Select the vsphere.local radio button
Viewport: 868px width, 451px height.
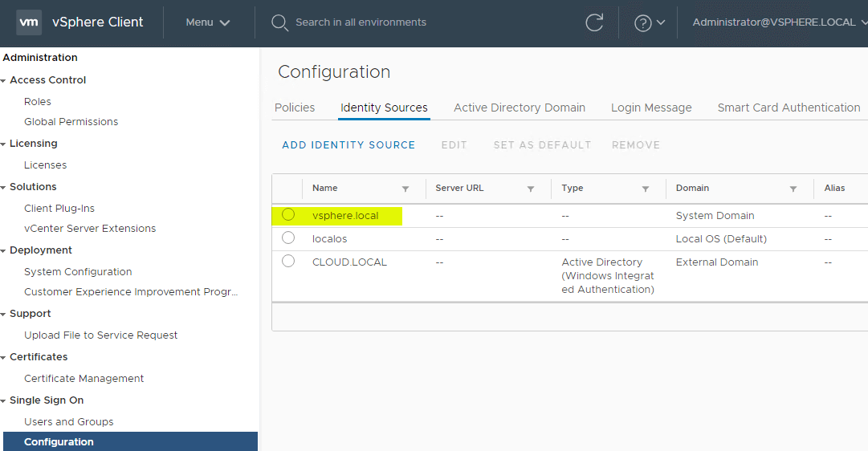click(x=287, y=214)
